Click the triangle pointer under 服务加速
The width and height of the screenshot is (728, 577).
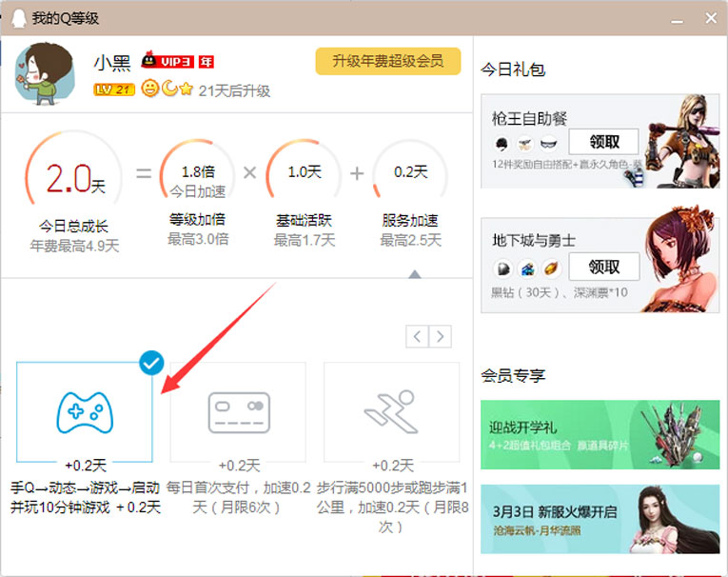click(x=415, y=274)
